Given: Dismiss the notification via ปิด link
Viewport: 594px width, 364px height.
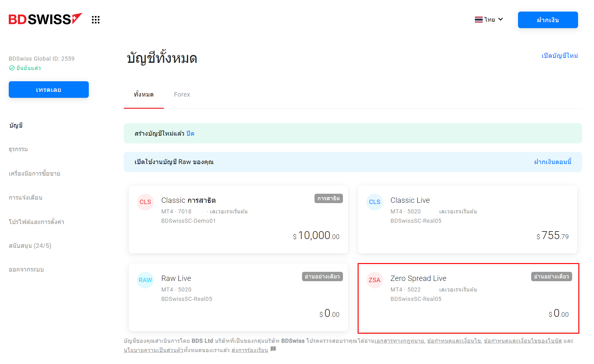Looking at the screenshot, I should pos(190,133).
